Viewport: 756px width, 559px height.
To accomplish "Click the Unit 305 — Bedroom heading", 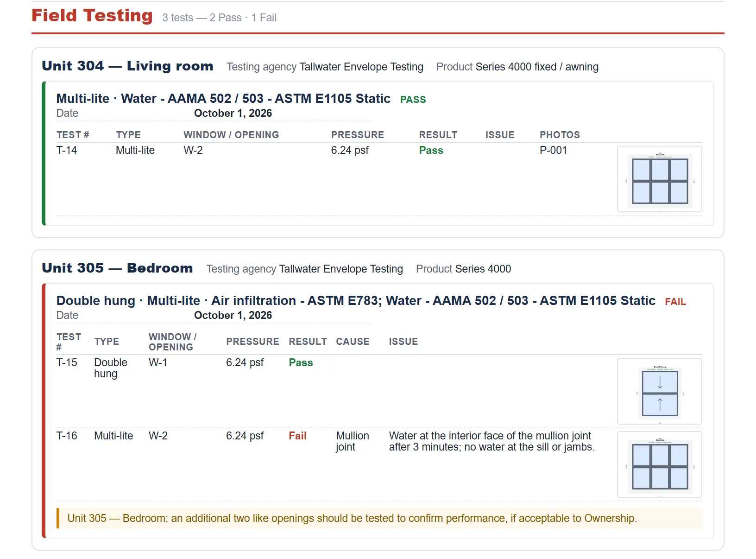I will click(117, 268).
